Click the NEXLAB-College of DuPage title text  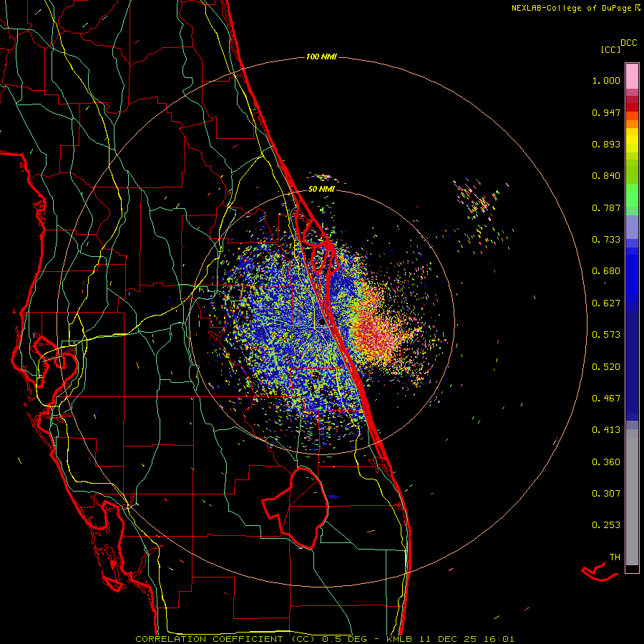pos(571,8)
